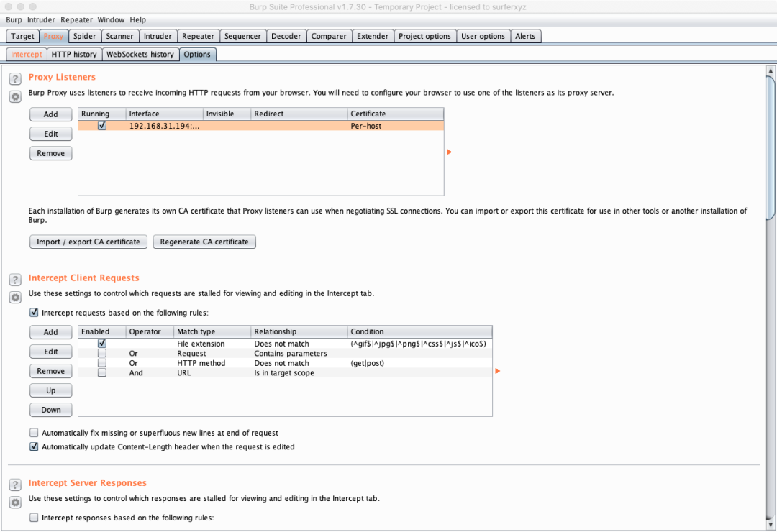The image size is (777, 532).
Task: Enable automatically fix missing new lines option
Action: (34, 433)
